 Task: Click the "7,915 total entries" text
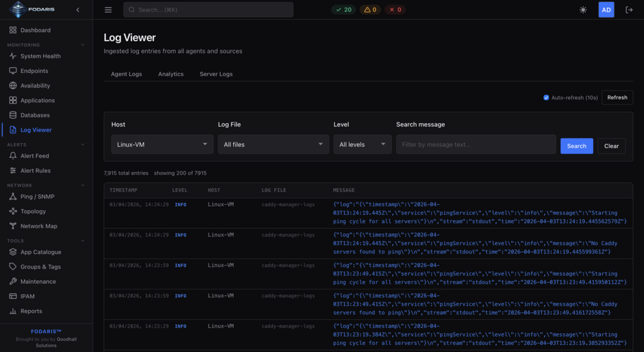[126, 173]
